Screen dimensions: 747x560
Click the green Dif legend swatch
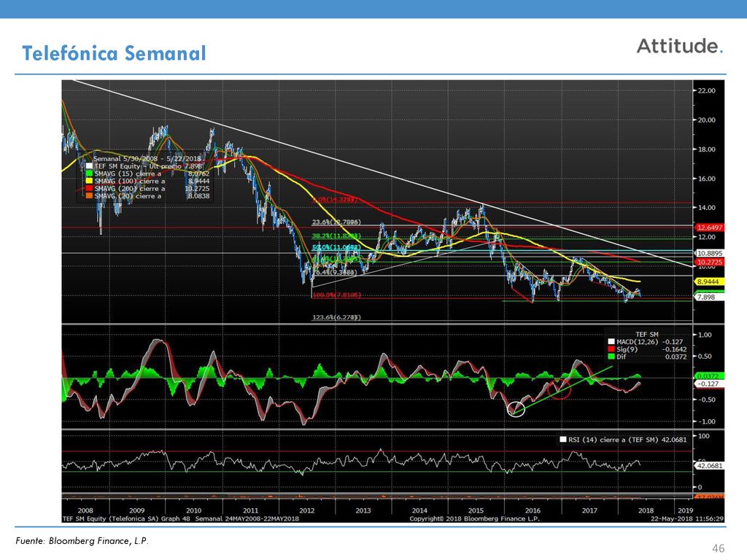click(611, 356)
